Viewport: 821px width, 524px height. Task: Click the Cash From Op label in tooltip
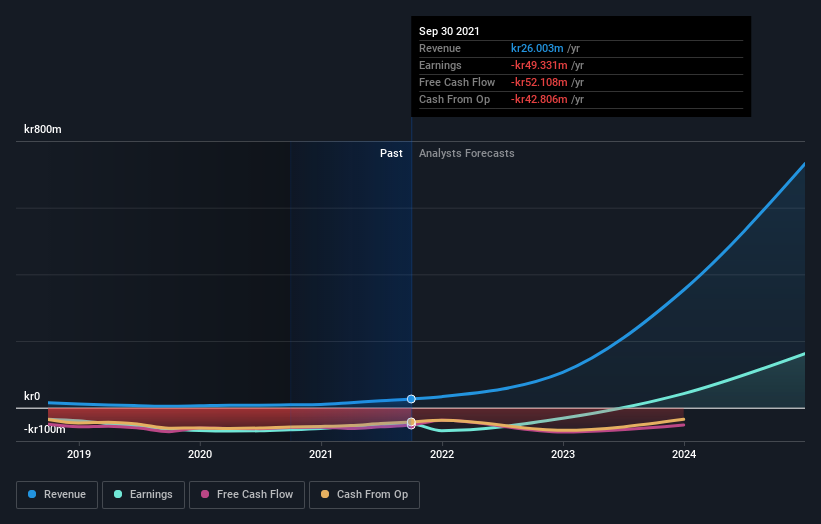pyautogui.click(x=454, y=99)
